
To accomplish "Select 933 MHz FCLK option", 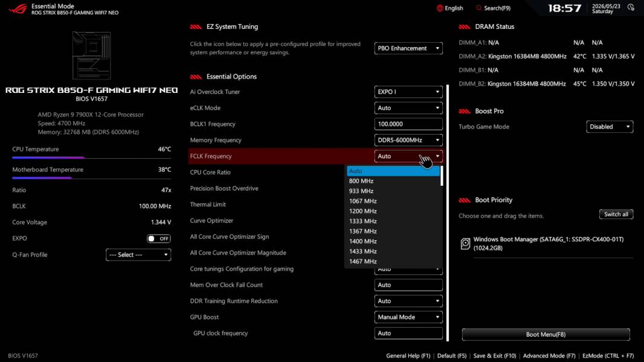I will 393,191.
